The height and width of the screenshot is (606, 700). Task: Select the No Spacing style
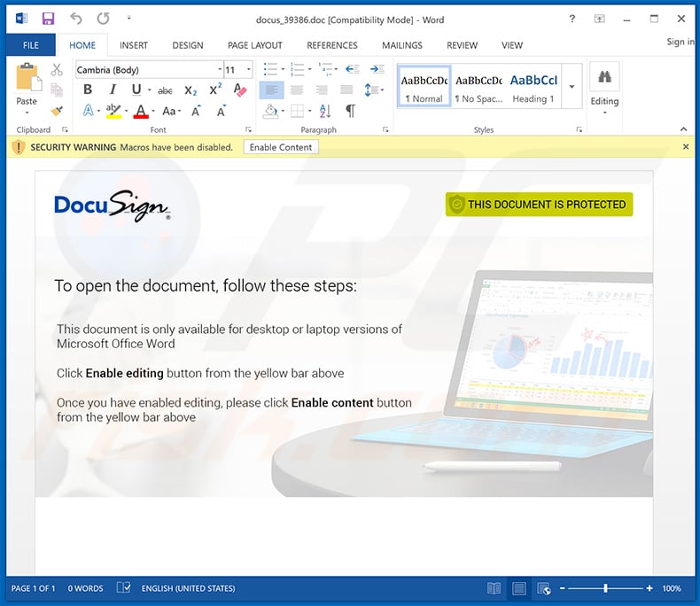tap(478, 87)
